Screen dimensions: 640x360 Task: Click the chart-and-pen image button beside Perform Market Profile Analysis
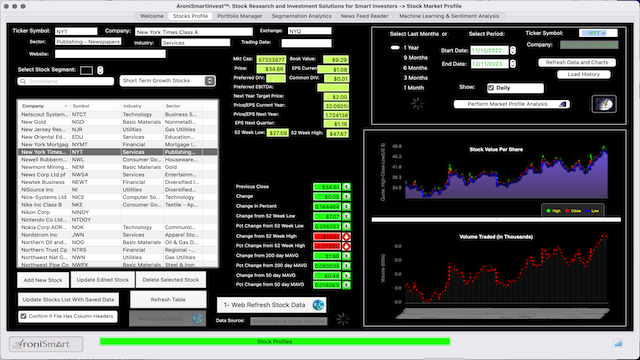coord(604,104)
